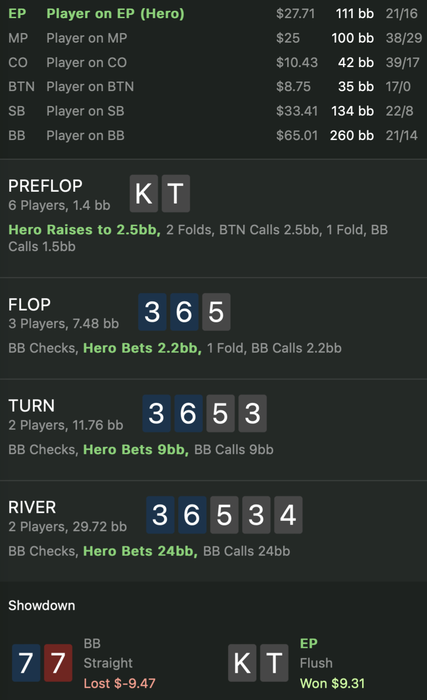Select the Player on EP (Hero) row
The width and height of the screenshot is (427, 700).
click(214, 13)
